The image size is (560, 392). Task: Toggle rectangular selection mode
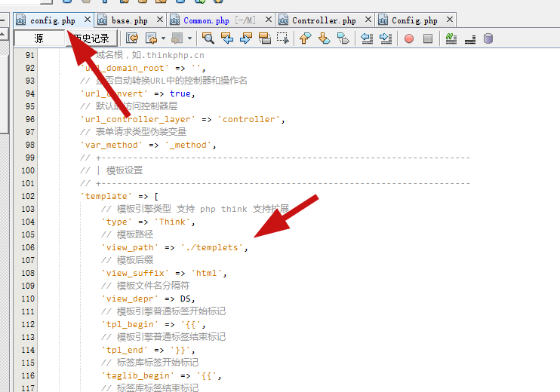(x=283, y=38)
